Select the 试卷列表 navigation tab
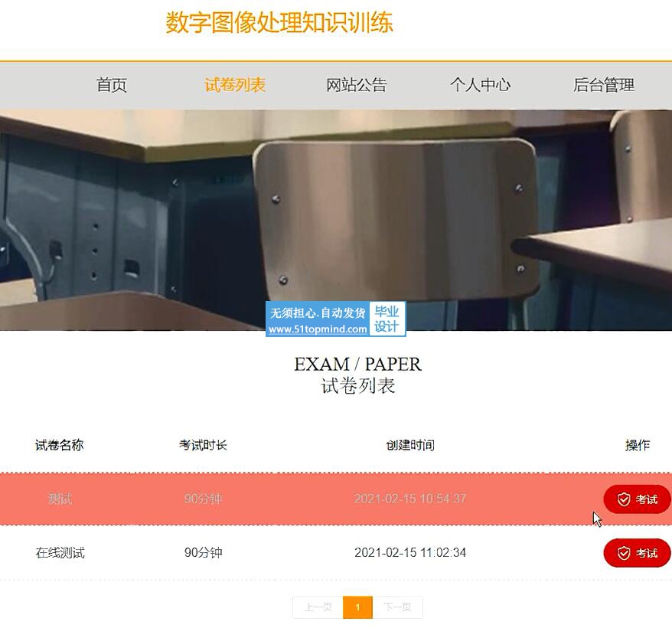The image size is (672, 638). (235, 85)
